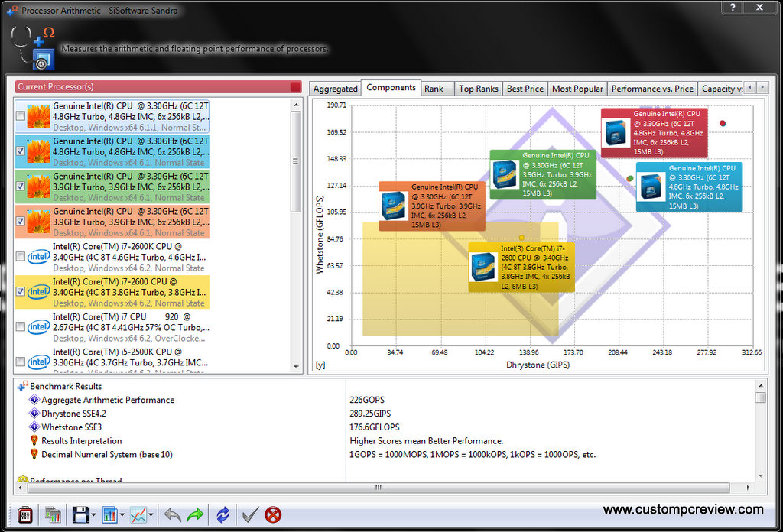This screenshot has width=783, height=532.
Task: Uncheck the yellow Core i7-2600 processor box
Action: [x=21, y=291]
